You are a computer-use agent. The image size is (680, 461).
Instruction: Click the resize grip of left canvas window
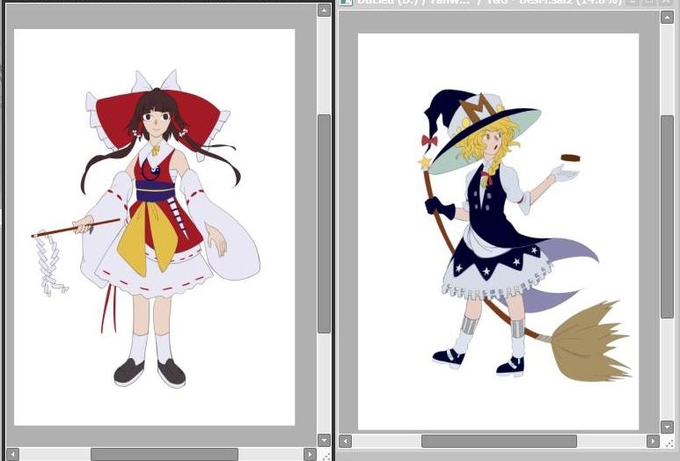325,455
